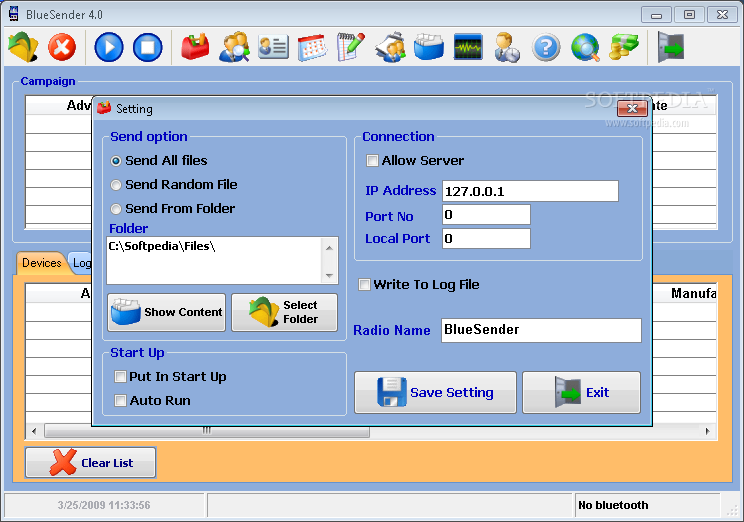This screenshot has height=522, width=744.
Task: Open money coins icon in toolbar
Action: (624, 47)
